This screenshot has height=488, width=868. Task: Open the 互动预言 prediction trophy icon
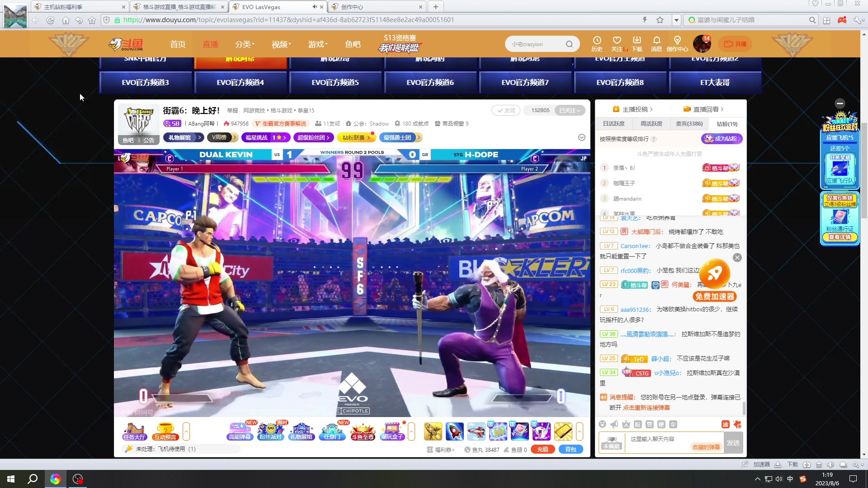tap(165, 432)
